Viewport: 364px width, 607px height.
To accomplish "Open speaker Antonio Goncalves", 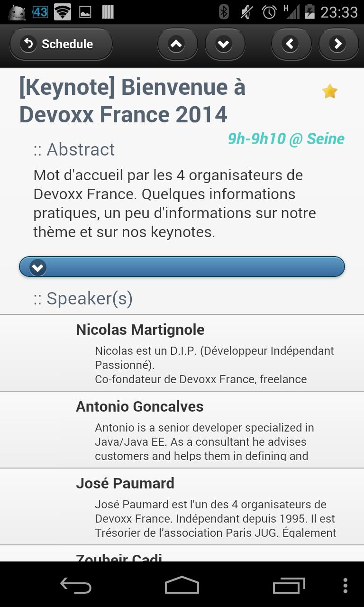I will 182,430.
